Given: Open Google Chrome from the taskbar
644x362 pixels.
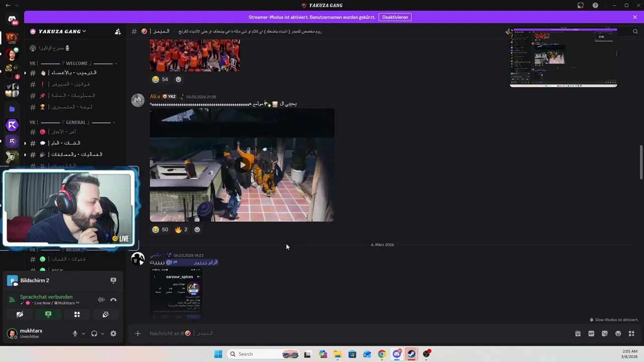Looking at the screenshot, I should tap(382, 354).
